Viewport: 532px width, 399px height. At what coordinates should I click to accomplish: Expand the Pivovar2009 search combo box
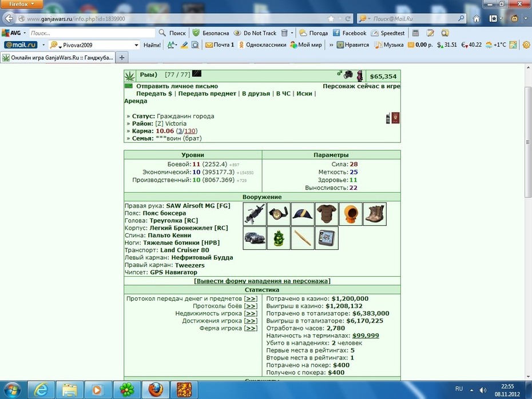pos(136,45)
